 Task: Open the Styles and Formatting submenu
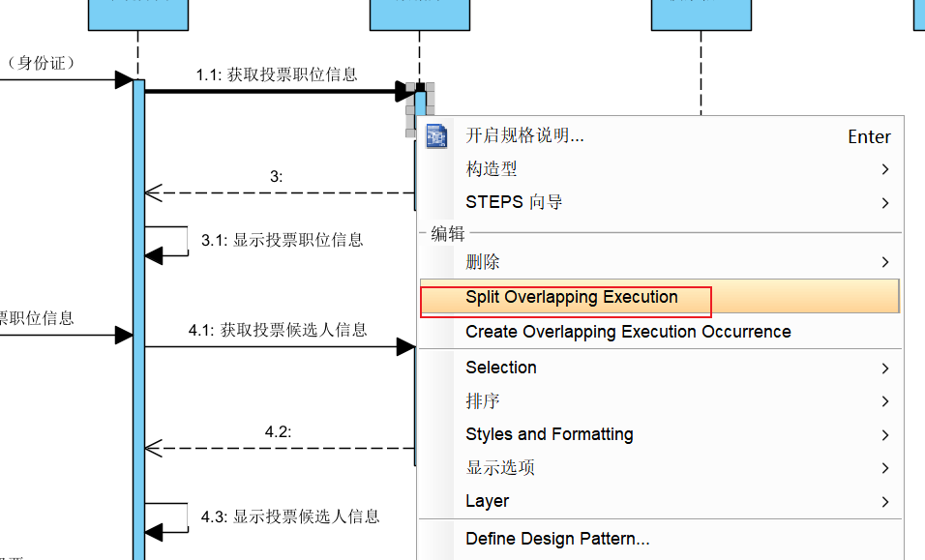661,434
